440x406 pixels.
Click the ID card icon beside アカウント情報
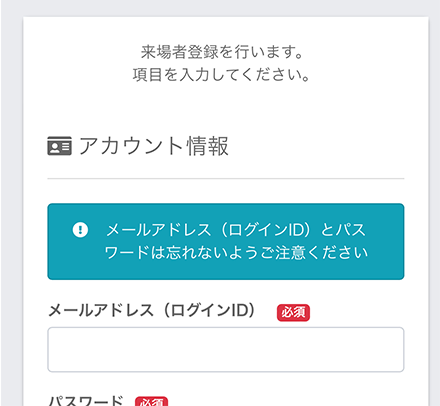(x=59, y=146)
